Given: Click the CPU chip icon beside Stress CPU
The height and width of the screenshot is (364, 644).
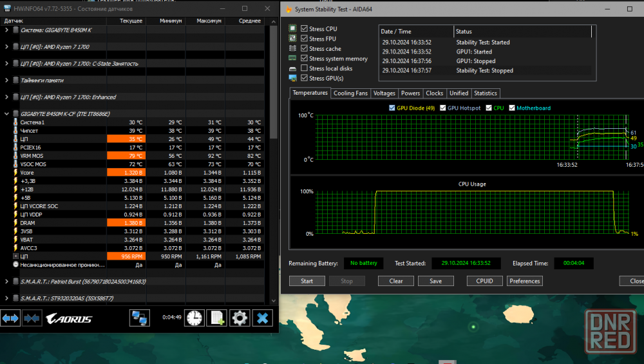Looking at the screenshot, I should pos(292,28).
